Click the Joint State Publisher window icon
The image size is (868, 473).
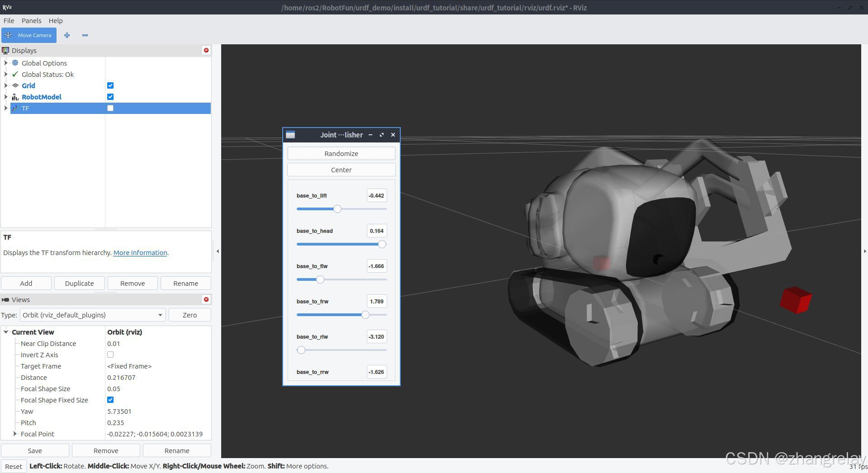pos(290,135)
